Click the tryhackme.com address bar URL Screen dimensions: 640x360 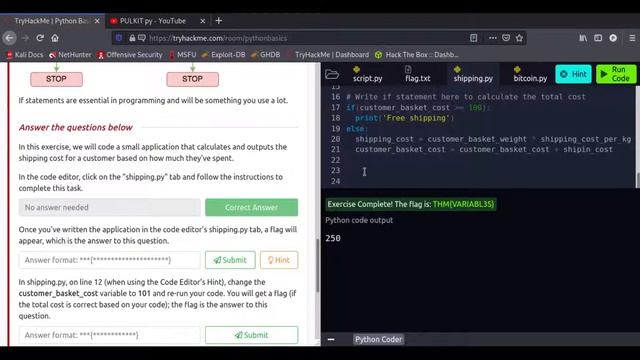pos(218,38)
